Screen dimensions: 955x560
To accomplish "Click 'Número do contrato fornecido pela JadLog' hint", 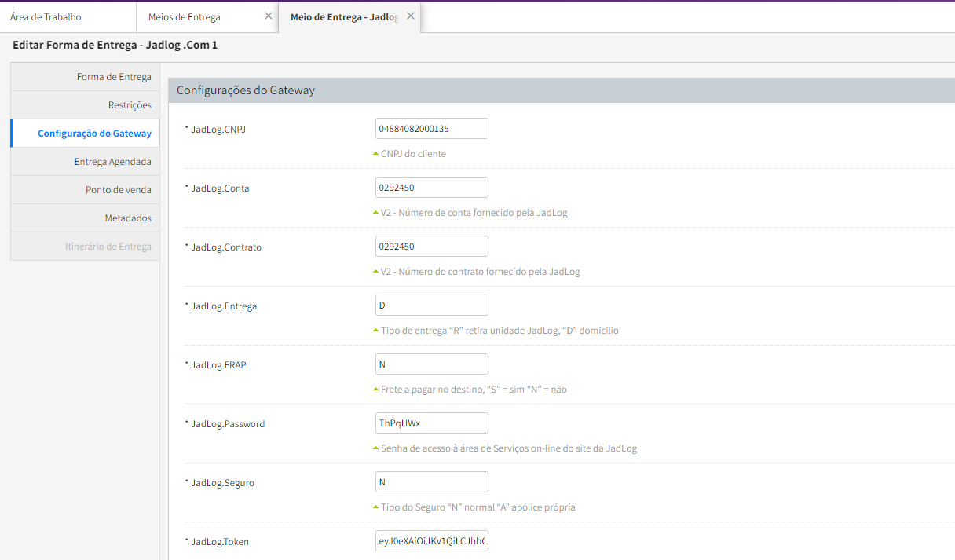I will (480, 272).
